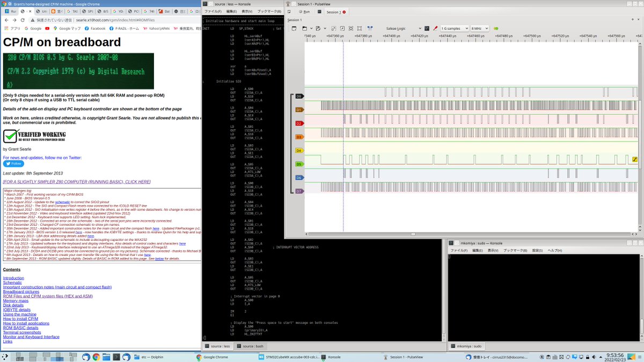Open Facebook bookmark in Chrome

pyautogui.click(x=95, y=28)
